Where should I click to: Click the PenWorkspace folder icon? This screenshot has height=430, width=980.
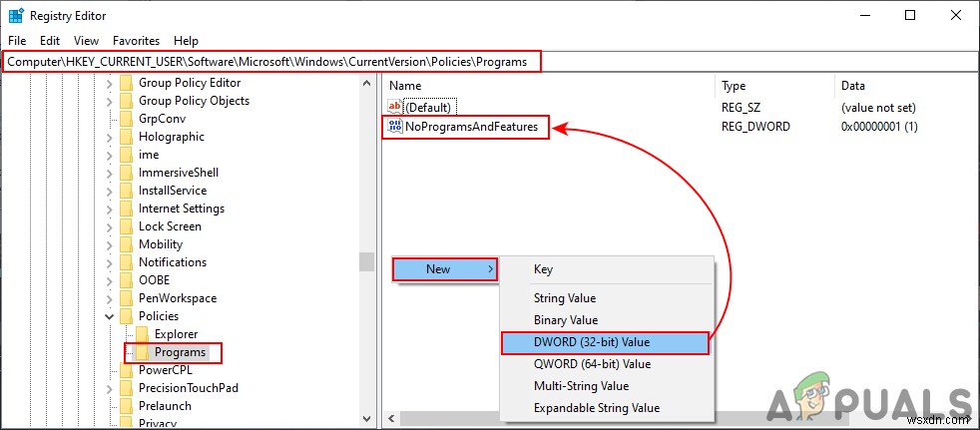tap(127, 298)
